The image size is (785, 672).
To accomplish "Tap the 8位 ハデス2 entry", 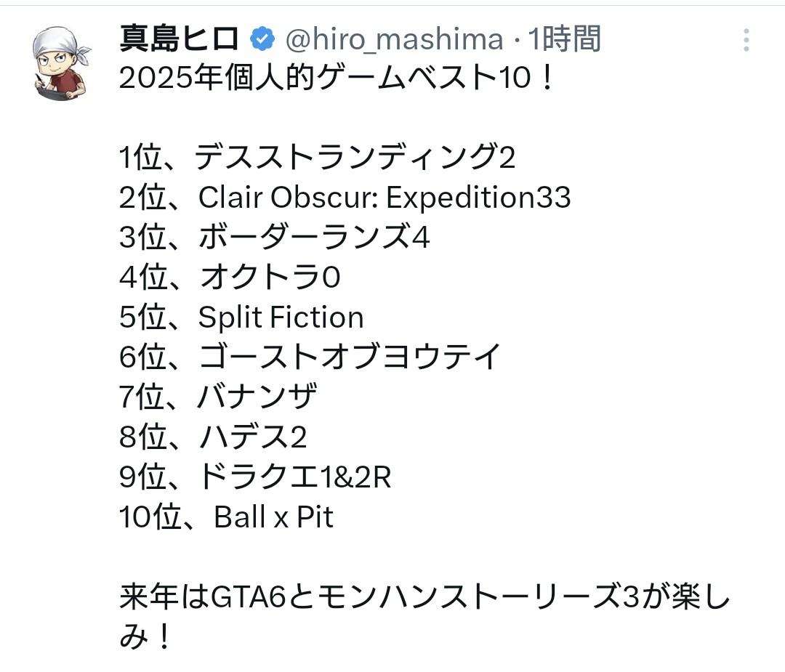I will [x=213, y=437].
